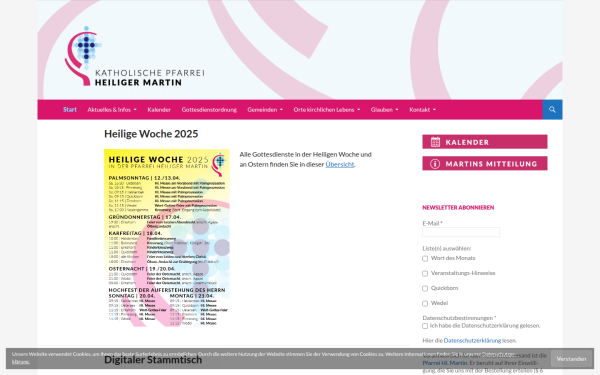Go to the Gottesdienstordnung page
This screenshot has height=375, width=600.
209,110
